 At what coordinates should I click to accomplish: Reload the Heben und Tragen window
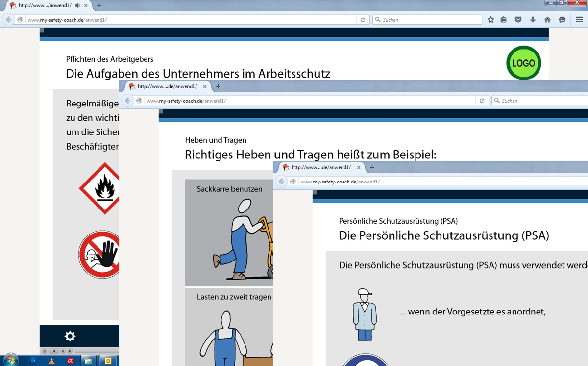coord(482,101)
